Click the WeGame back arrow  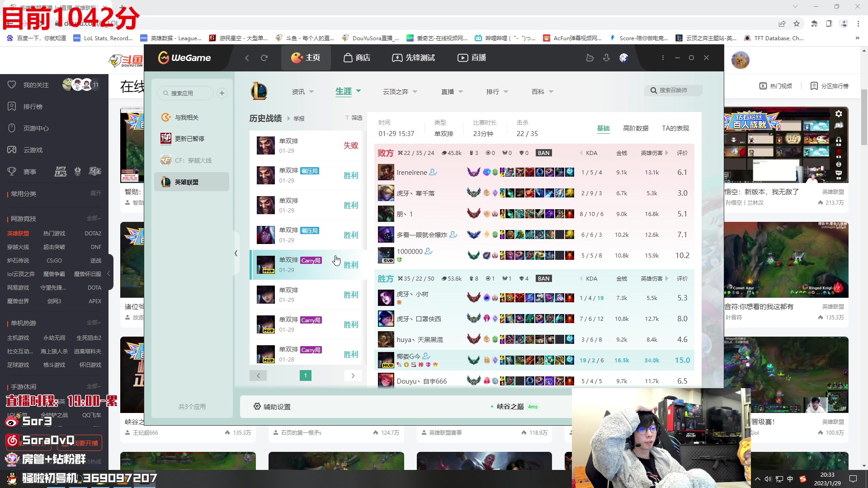247,58
